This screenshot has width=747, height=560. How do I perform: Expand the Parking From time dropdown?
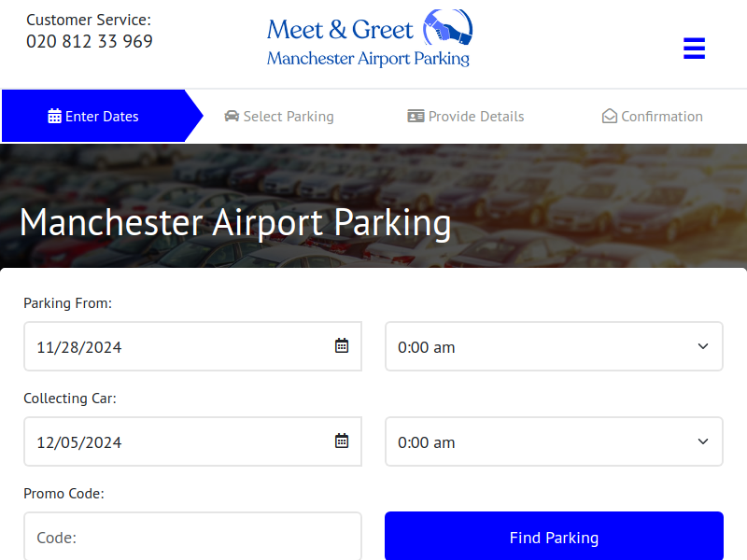[x=554, y=346]
